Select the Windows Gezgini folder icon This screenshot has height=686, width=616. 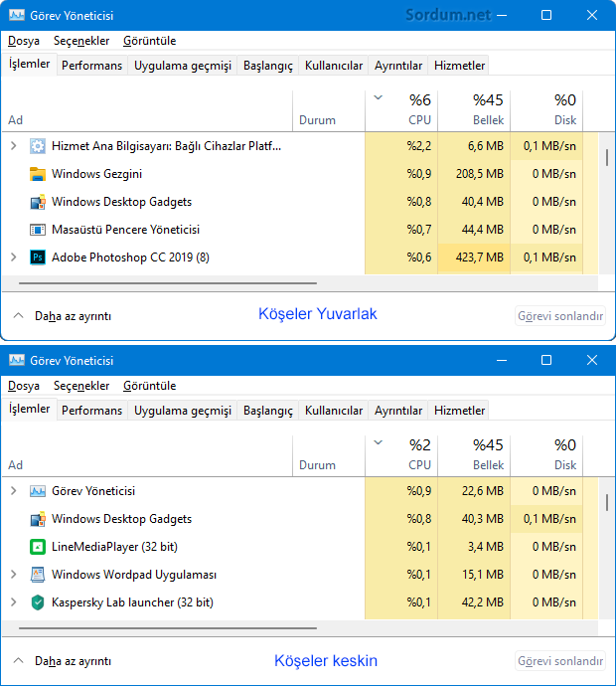(38, 174)
